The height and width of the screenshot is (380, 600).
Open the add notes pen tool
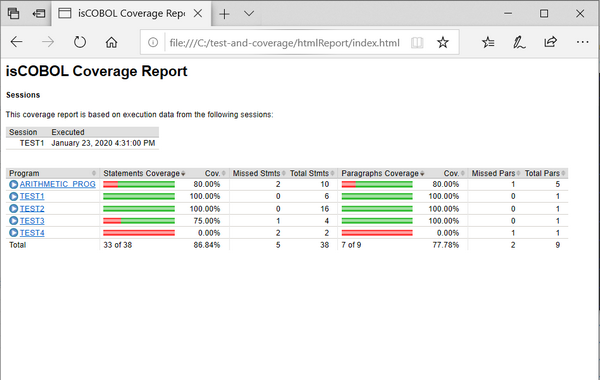click(x=519, y=42)
